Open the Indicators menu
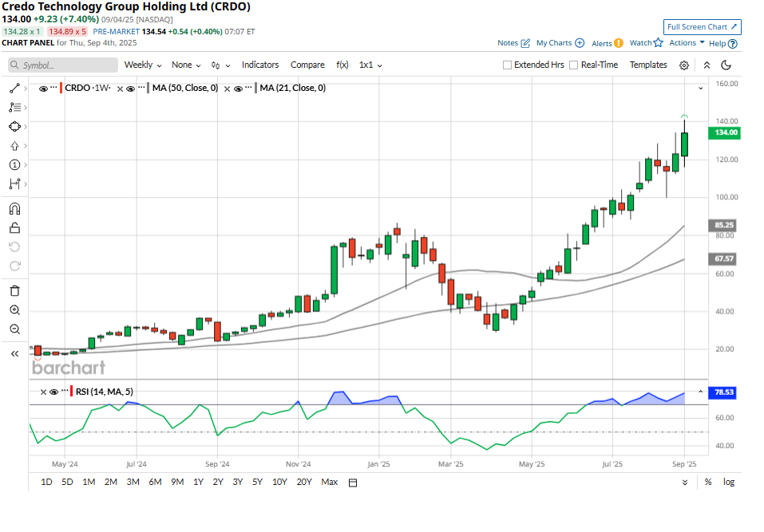Screen dimensions: 764x532 pos(260,65)
